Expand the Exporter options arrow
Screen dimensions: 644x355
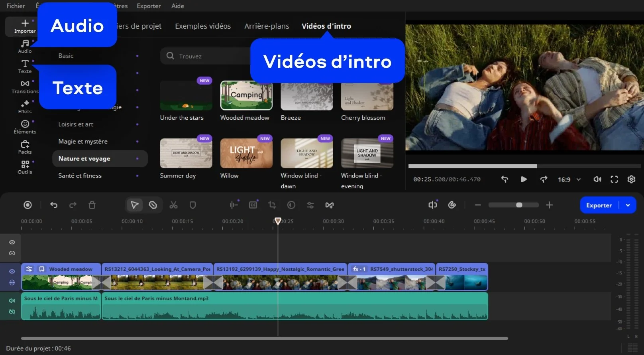628,205
